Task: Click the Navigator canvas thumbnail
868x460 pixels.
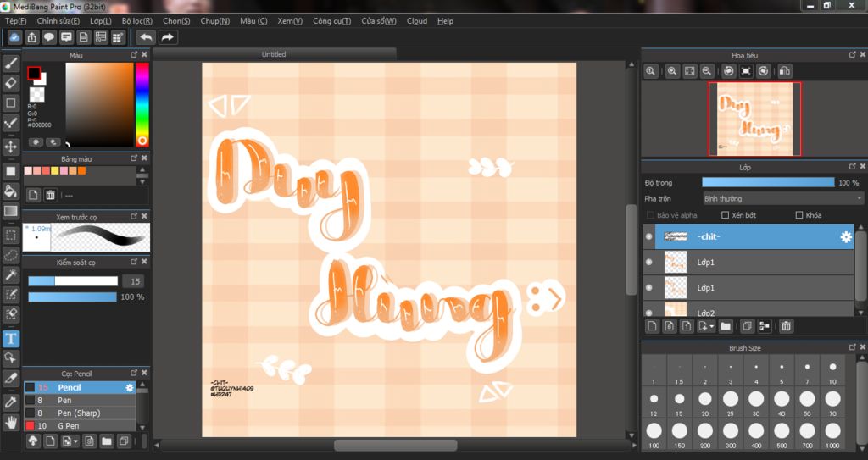Action: [754, 119]
